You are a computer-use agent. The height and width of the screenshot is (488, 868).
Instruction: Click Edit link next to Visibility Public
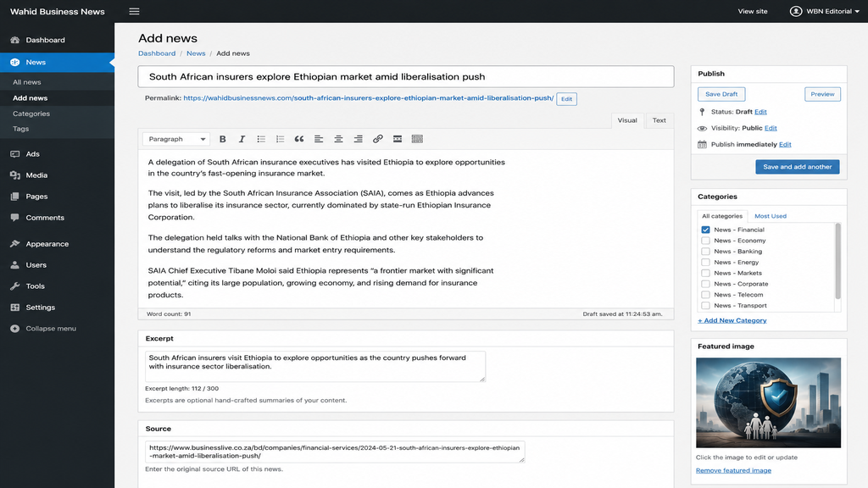click(770, 128)
